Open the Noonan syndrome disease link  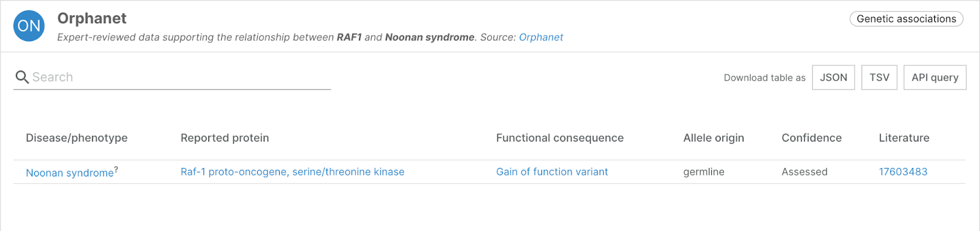pos(70,173)
